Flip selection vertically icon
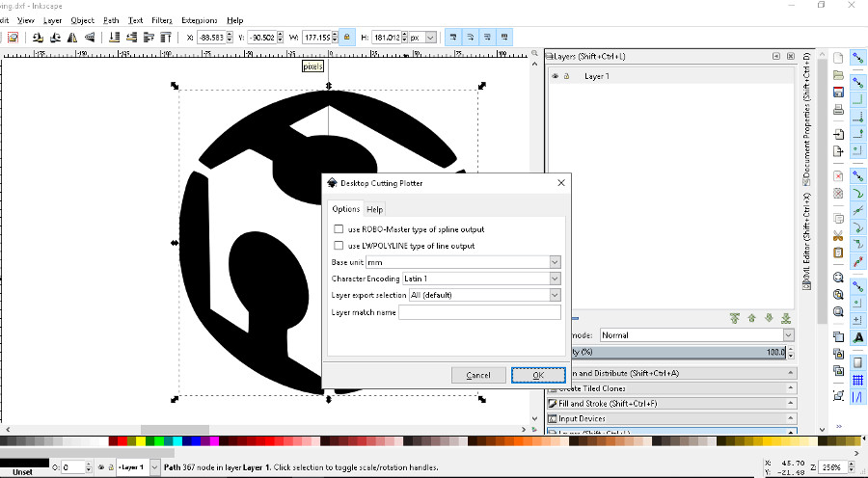 [x=89, y=38]
